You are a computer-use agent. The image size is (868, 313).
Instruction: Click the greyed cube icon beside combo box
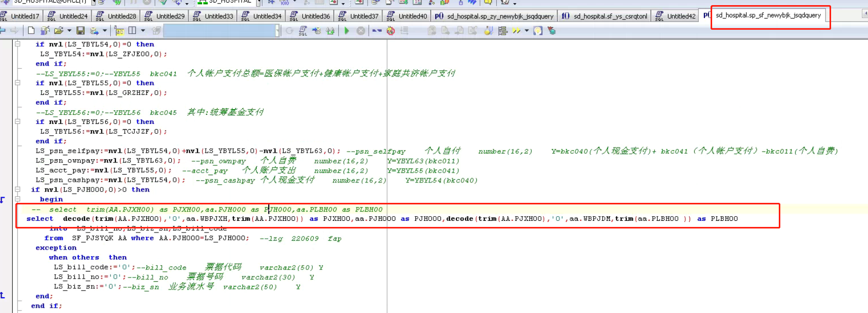(156, 31)
